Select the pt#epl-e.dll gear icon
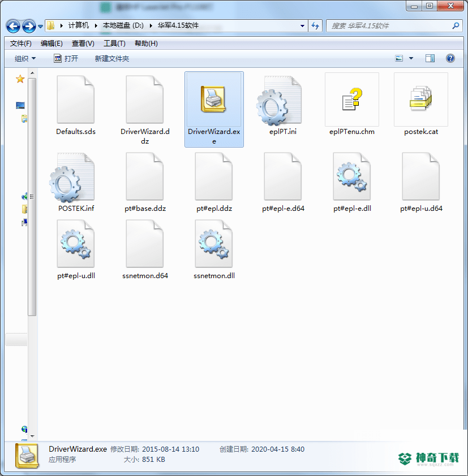The image size is (468, 476). (x=352, y=176)
